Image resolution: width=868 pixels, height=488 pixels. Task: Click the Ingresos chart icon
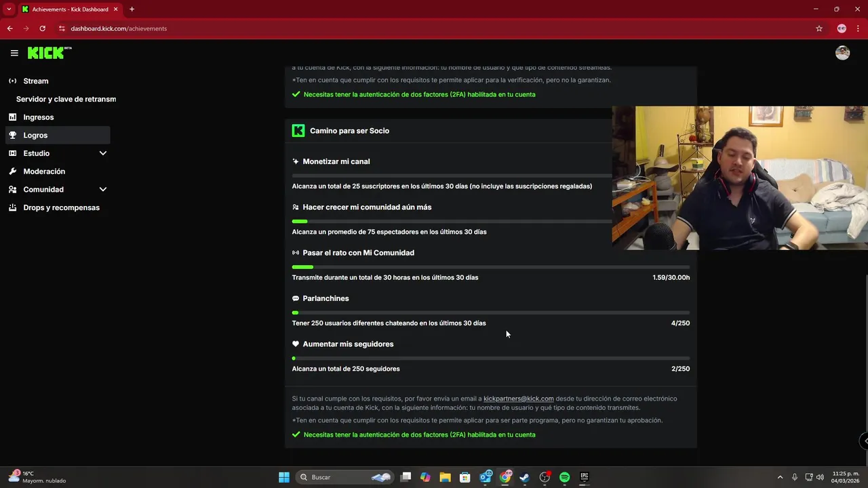pos(12,117)
